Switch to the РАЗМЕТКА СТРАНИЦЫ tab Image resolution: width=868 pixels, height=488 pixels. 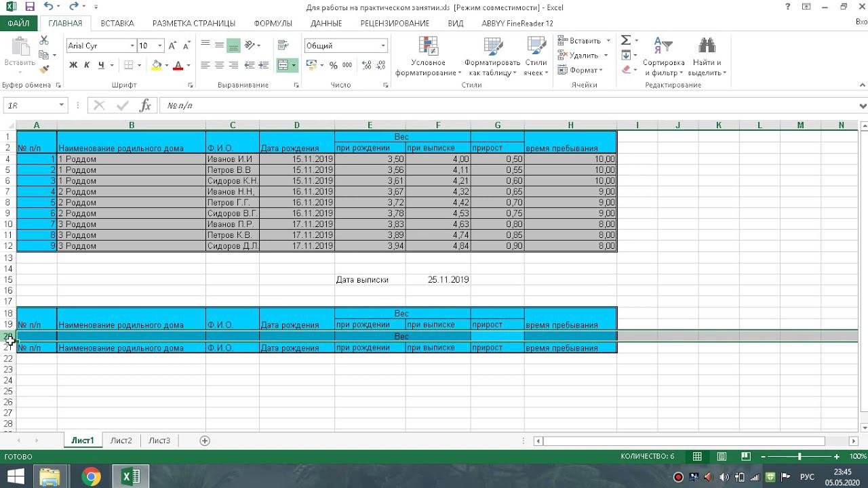point(194,23)
